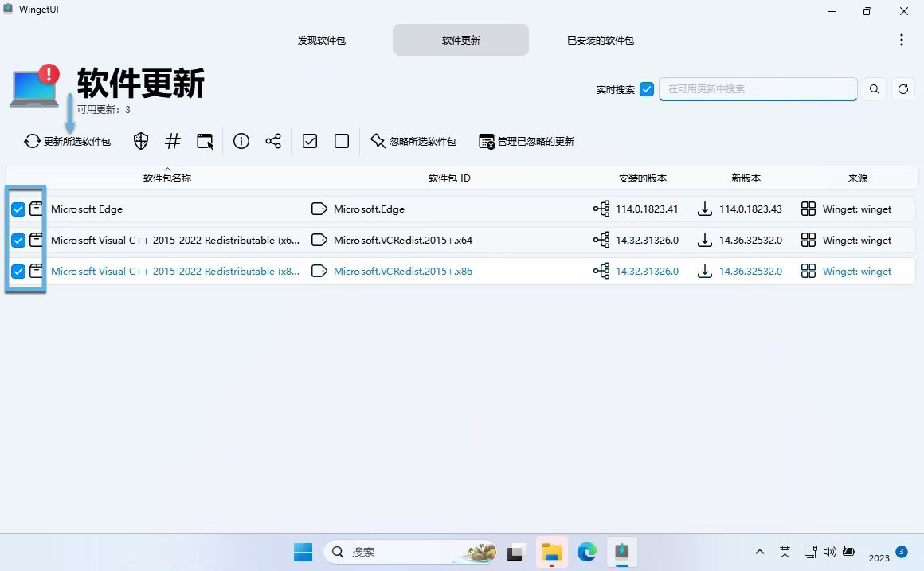Toggle the instant search checkbox
Image resolution: width=924 pixels, height=571 pixels.
pyautogui.click(x=647, y=89)
